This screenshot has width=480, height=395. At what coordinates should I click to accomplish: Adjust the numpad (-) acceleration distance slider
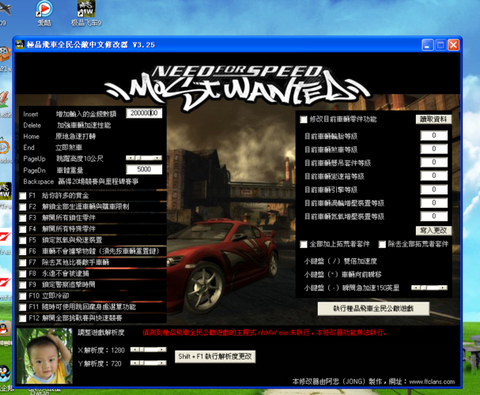coord(429,288)
